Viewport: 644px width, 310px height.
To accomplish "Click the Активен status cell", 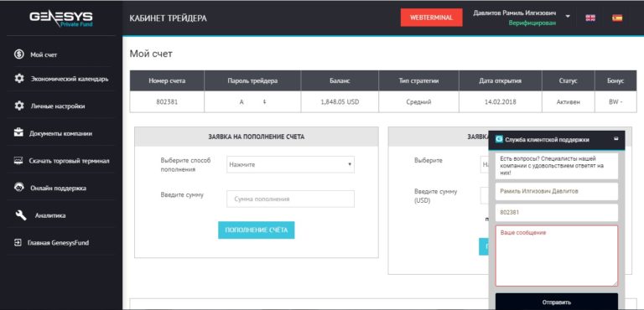I will coord(569,102).
